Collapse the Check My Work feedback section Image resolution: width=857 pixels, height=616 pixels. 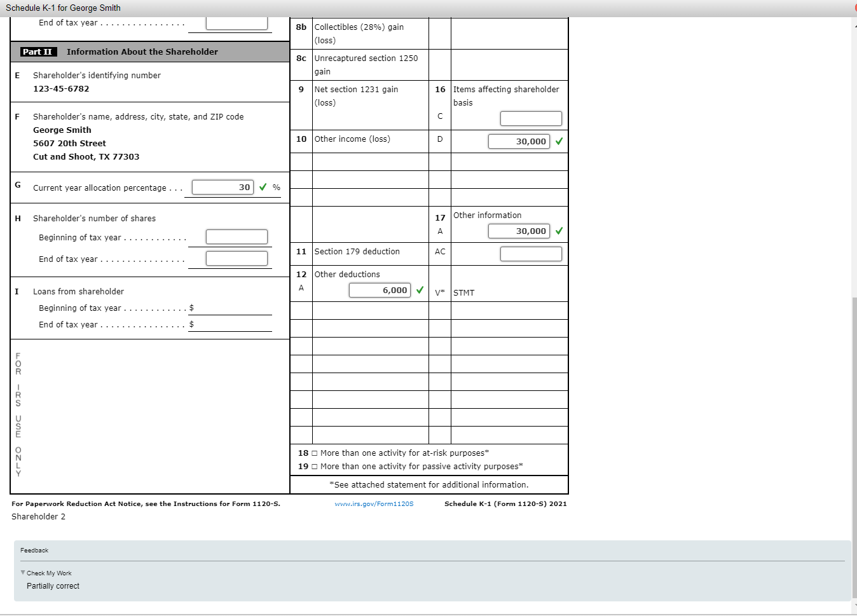[22, 573]
